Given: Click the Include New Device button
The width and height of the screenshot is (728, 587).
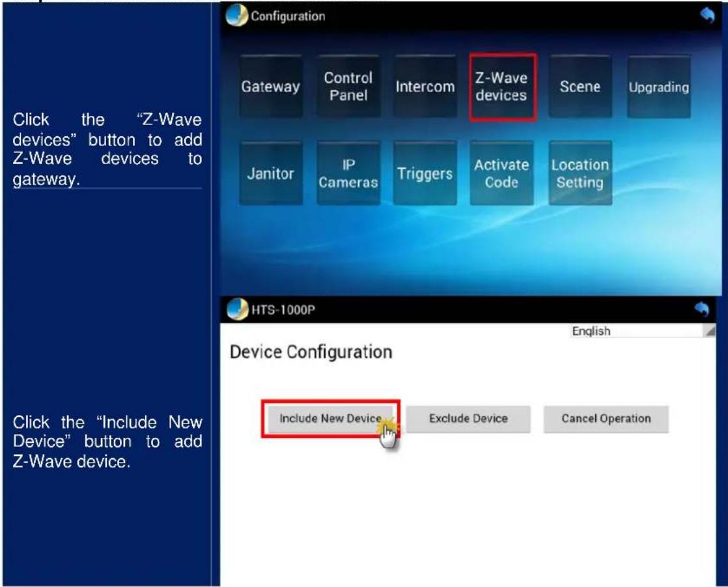Looking at the screenshot, I should [331, 418].
